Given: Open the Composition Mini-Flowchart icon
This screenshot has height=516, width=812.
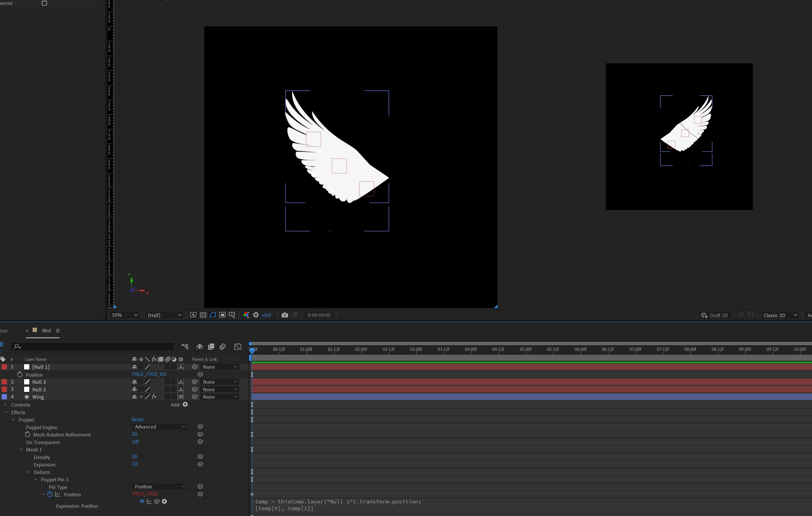Looking at the screenshot, I should tap(185, 346).
